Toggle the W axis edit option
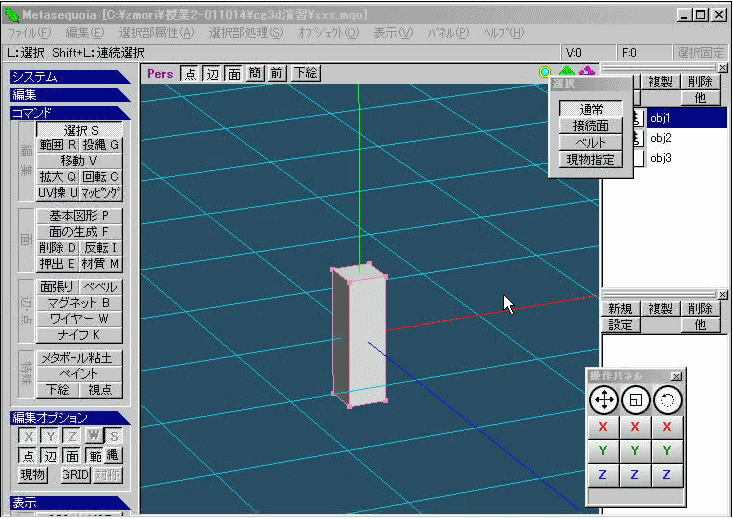This screenshot has width=733, height=519. tap(94, 436)
